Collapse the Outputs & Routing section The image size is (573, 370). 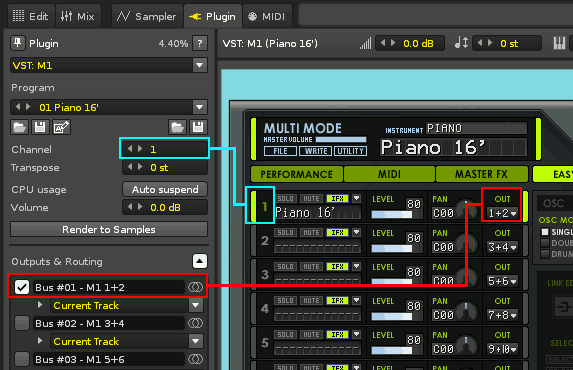[x=200, y=261]
